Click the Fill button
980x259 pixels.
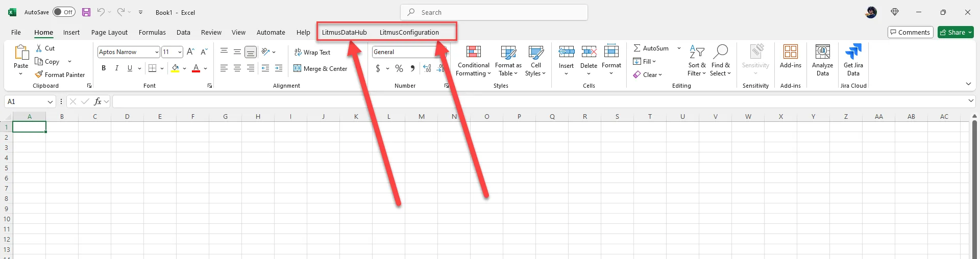pyautogui.click(x=645, y=61)
